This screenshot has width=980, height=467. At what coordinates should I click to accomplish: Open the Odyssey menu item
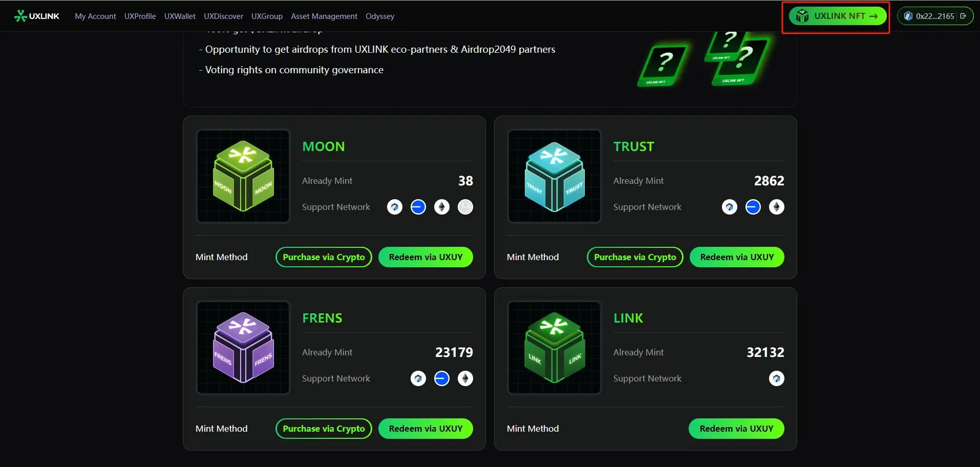click(380, 16)
